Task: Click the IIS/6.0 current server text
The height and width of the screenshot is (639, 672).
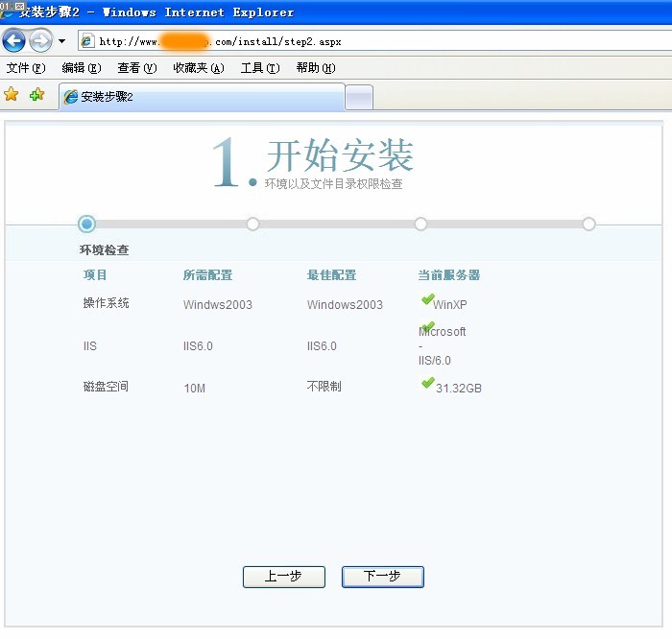Action: pyautogui.click(x=435, y=360)
